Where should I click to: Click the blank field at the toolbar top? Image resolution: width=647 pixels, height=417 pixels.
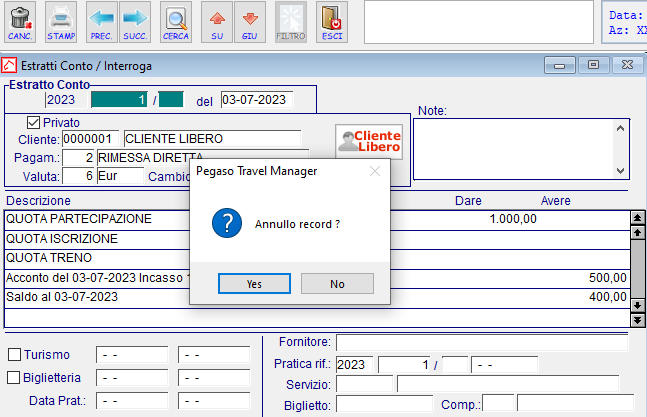479,22
